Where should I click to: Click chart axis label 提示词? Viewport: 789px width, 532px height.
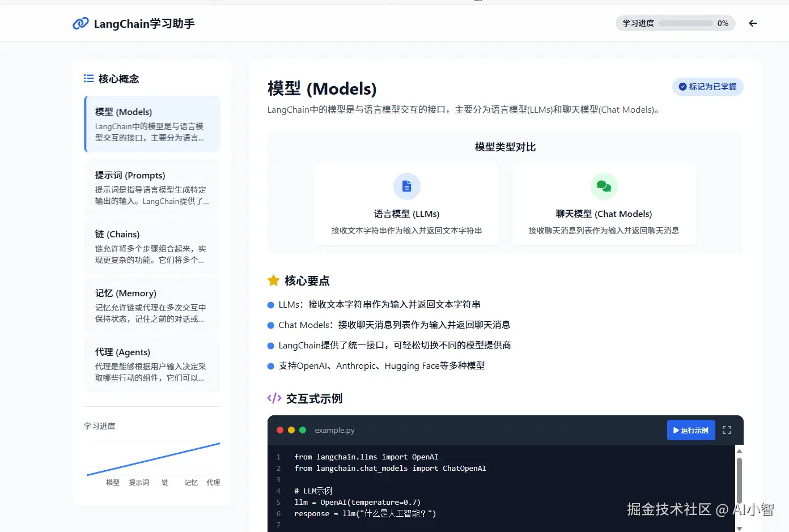point(139,483)
